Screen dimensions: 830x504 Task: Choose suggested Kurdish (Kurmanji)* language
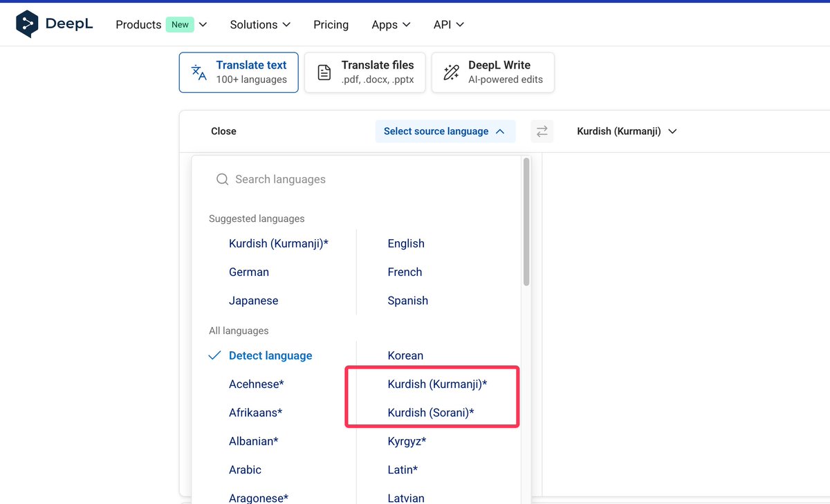coord(279,243)
